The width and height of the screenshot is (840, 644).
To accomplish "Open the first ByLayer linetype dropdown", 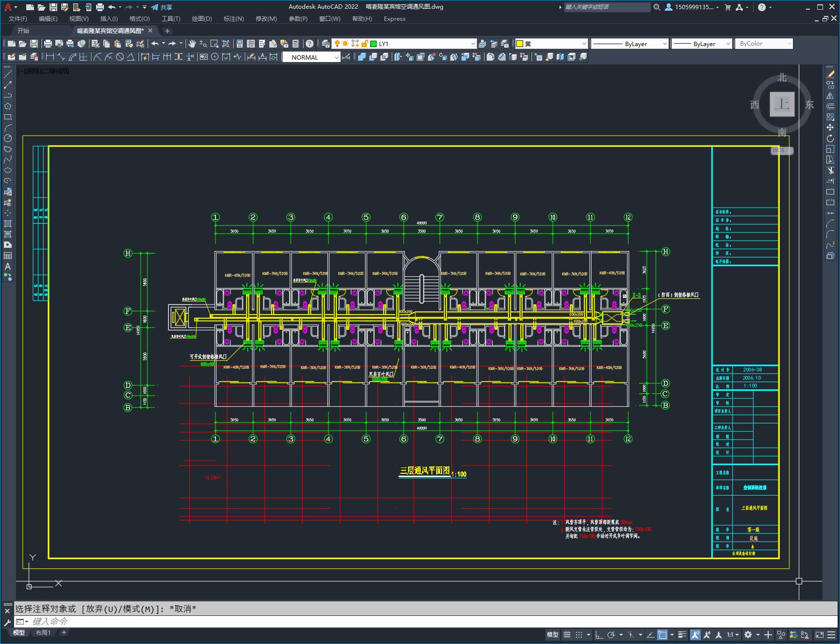I will click(x=665, y=44).
